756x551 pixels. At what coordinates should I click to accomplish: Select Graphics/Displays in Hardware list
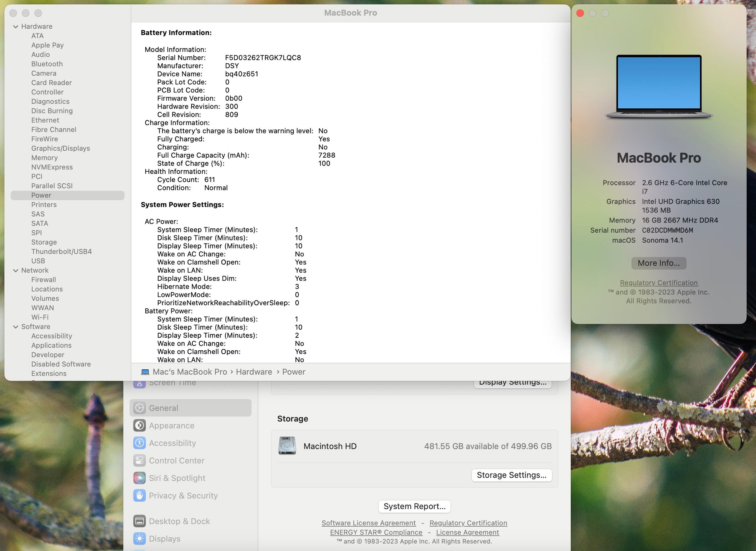coord(61,148)
